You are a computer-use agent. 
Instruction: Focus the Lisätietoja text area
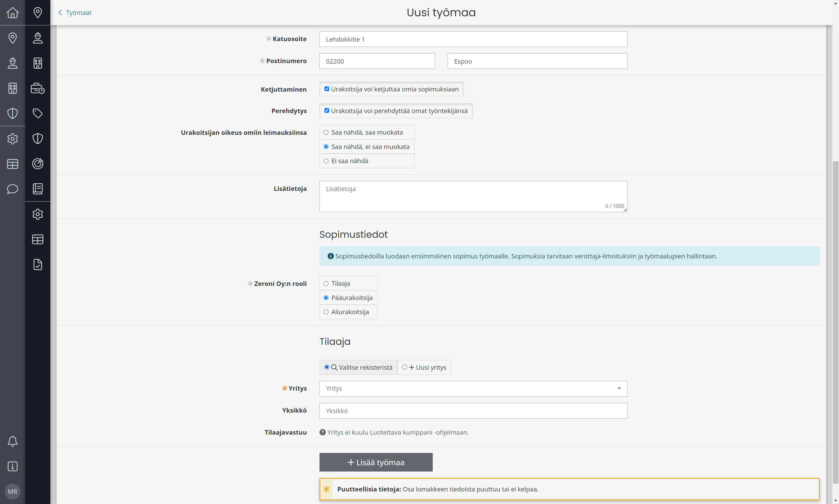473,196
